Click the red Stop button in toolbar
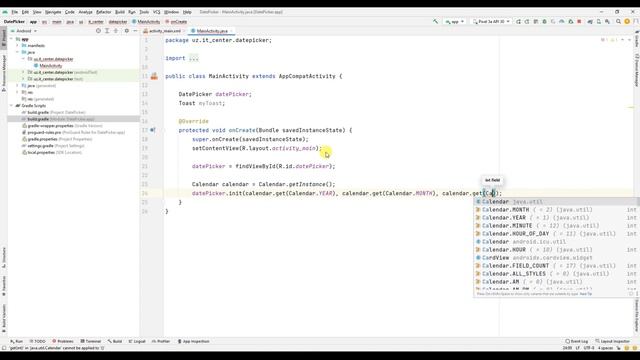 tap(579, 22)
